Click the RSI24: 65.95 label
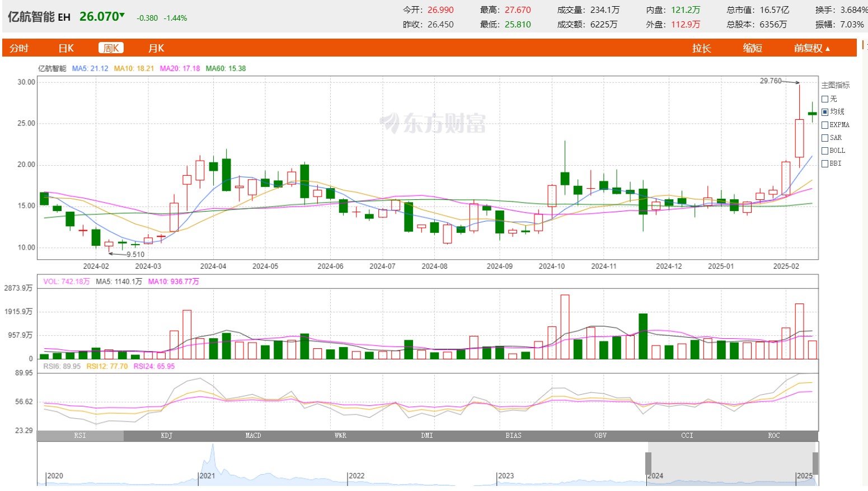Screen dimensions: 868x491 tap(154, 366)
